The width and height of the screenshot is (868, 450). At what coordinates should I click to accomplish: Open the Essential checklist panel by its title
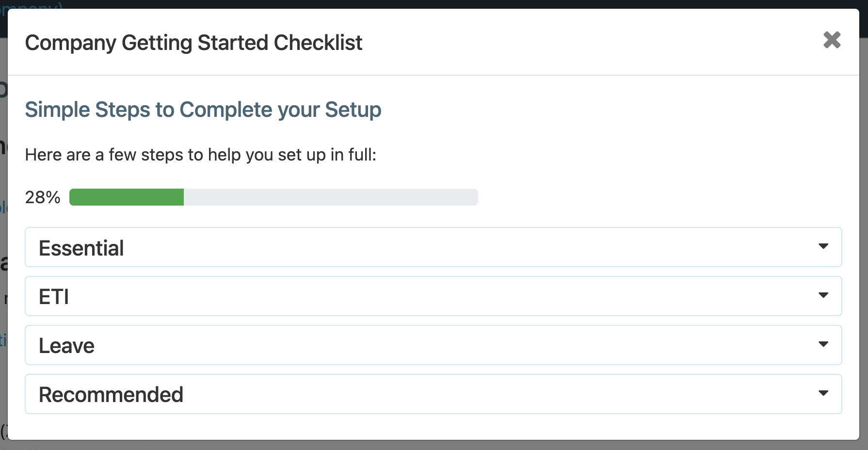tap(81, 248)
